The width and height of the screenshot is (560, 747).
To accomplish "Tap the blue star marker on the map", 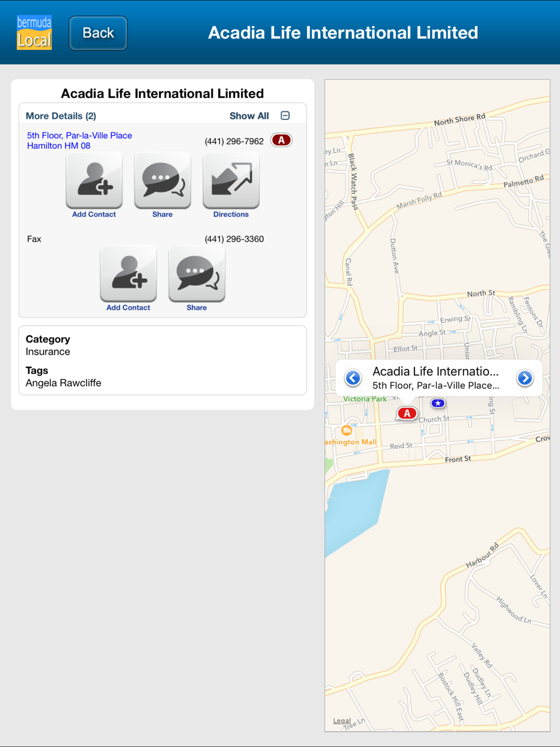I will point(438,403).
